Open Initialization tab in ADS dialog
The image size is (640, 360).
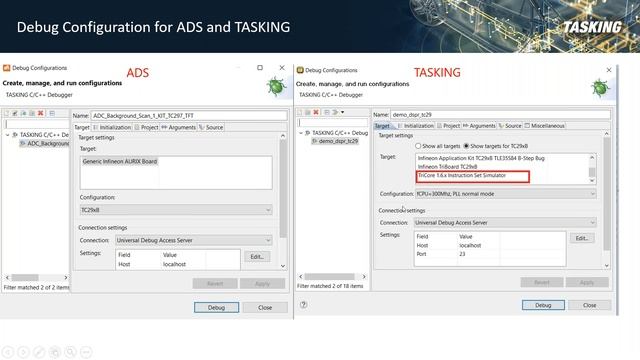(x=112, y=127)
